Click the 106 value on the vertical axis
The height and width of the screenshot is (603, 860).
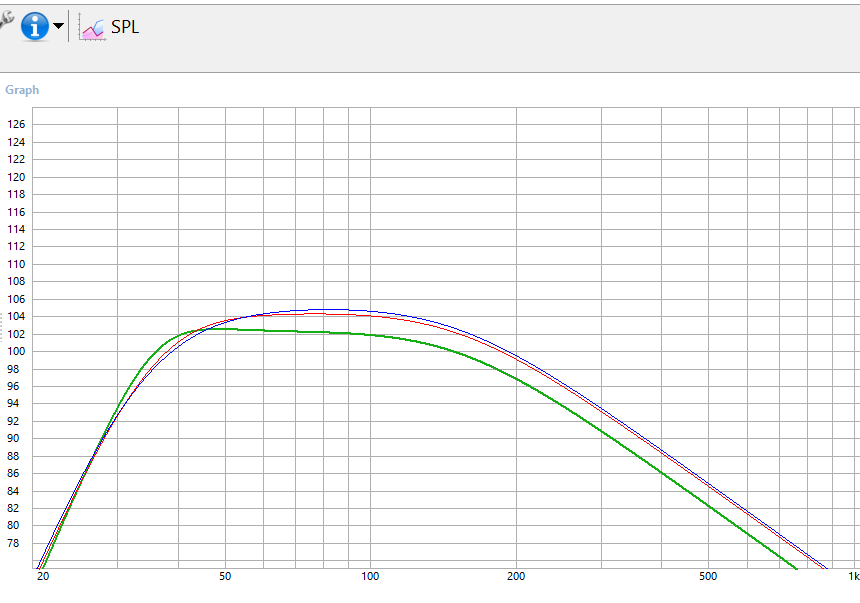(16, 299)
